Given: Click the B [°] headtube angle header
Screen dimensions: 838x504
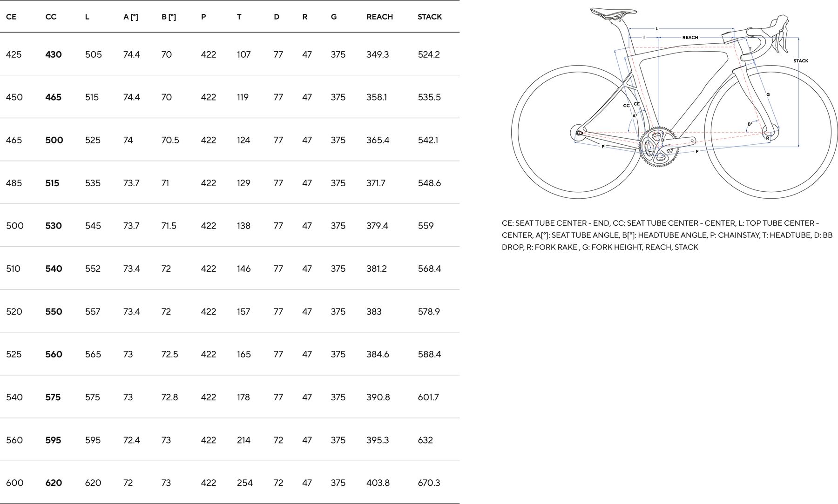Looking at the screenshot, I should pos(169,17).
